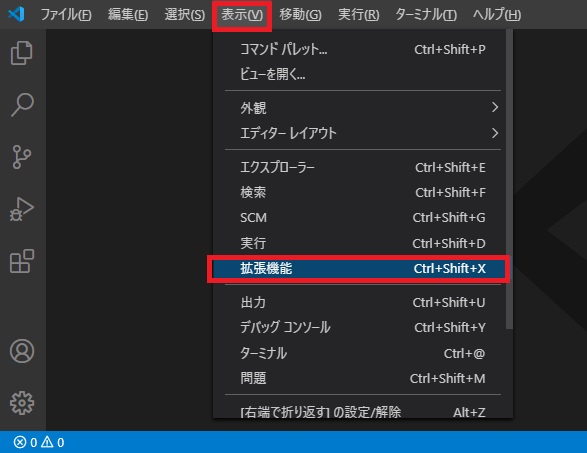Click the errors count icon in status bar
The image size is (587, 453).
[x=25, y=443]
